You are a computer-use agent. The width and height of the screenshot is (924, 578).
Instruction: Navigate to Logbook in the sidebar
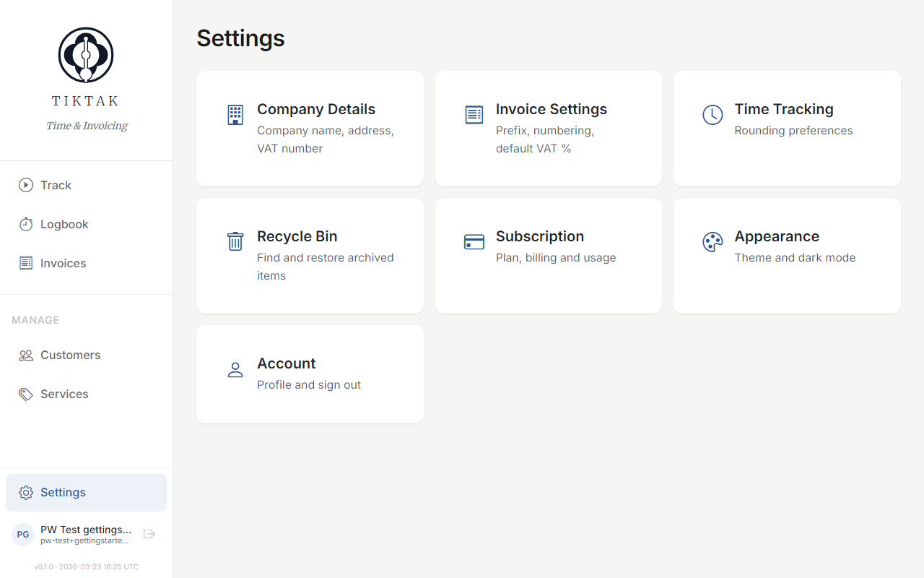[63, 224]
